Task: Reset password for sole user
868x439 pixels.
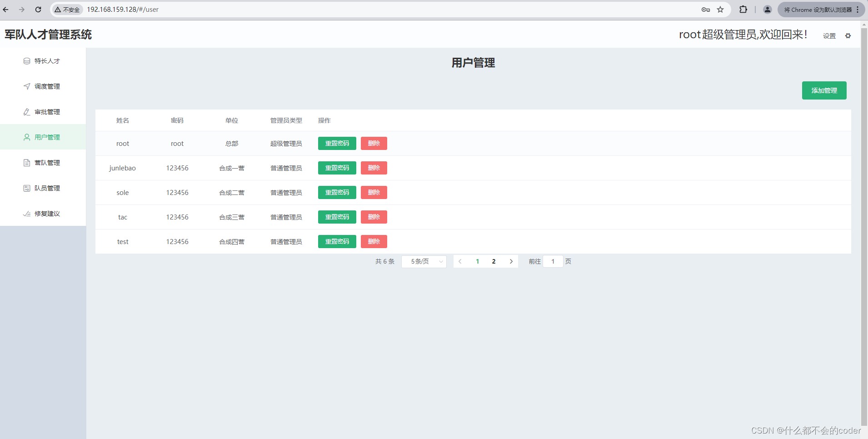Action: pyautogui.click(x=337, y=193)
